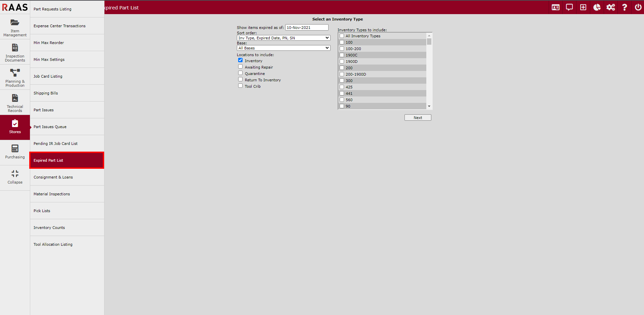Viewport: 644px width, 315px height.
Task: Open the Sort order dropdown
Action: coord(284,38)
